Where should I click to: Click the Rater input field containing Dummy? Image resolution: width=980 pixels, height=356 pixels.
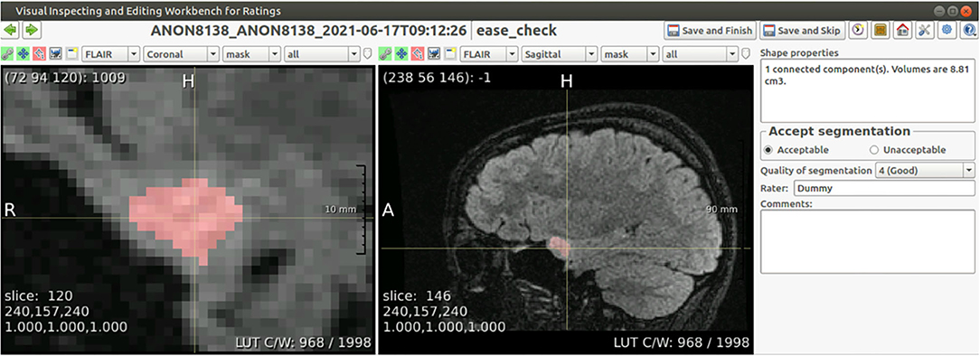point(884,187)
